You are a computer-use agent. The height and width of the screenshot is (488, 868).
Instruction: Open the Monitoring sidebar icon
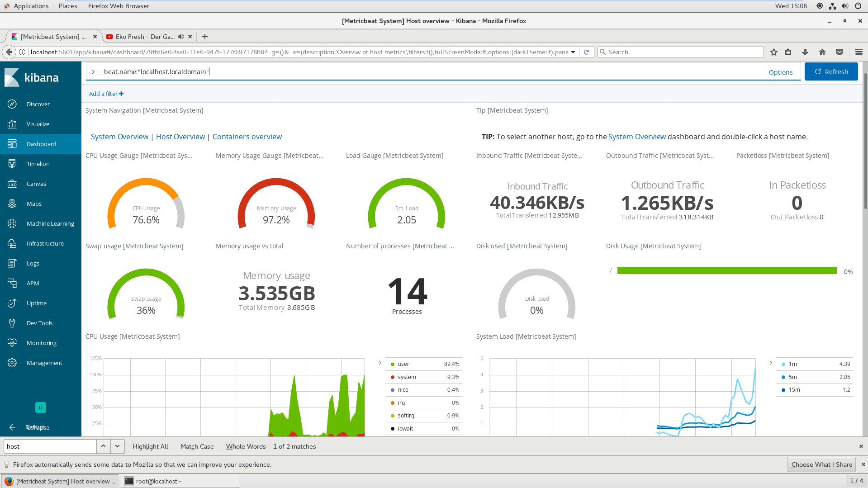pyautogui.click(x=12, y=343)
